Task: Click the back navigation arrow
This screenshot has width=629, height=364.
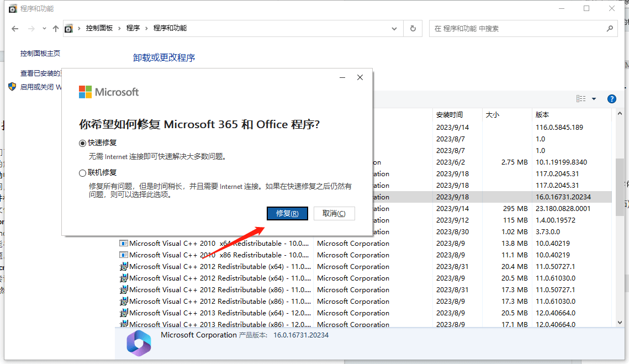Action: (16, 28)
